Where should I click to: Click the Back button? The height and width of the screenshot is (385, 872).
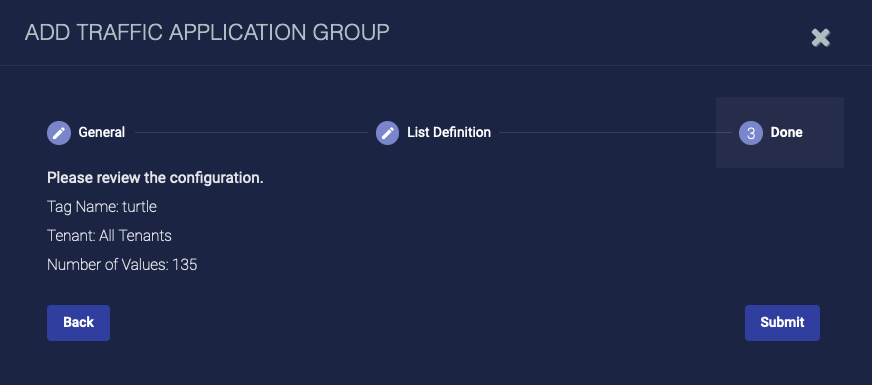click(78, 323)
